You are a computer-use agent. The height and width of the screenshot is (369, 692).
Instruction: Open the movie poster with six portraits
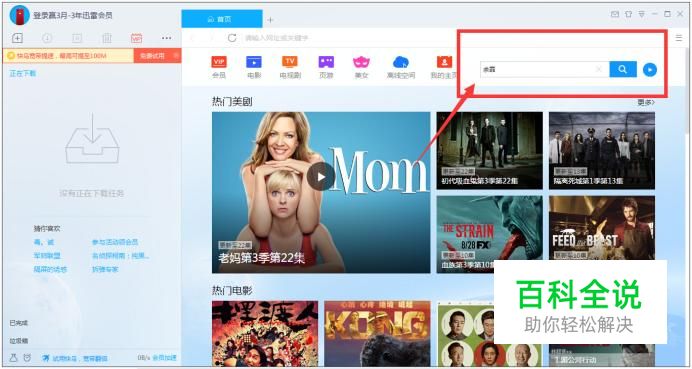coord(489,334)
